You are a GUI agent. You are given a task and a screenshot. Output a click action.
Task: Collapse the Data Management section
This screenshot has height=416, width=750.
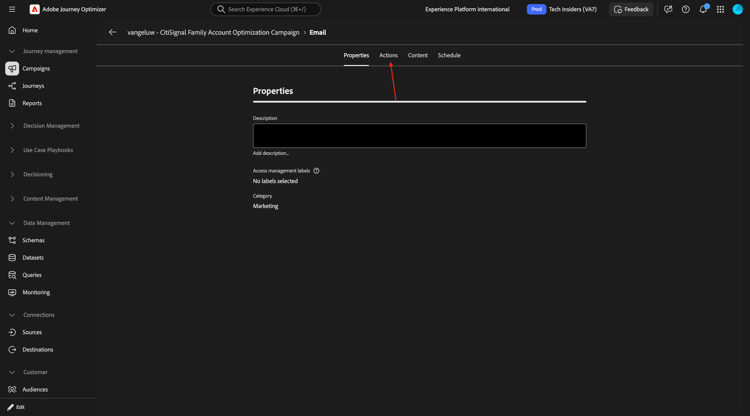coord(12,223)
